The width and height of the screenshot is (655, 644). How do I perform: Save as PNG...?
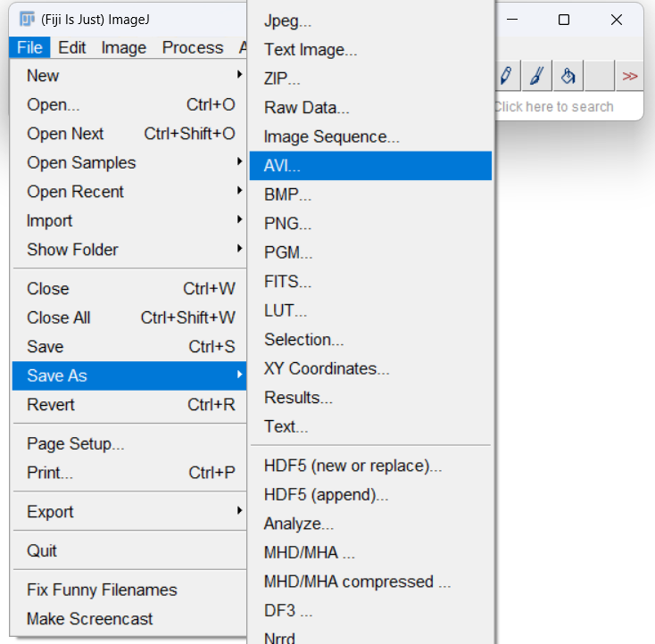(x=370, y=223)
